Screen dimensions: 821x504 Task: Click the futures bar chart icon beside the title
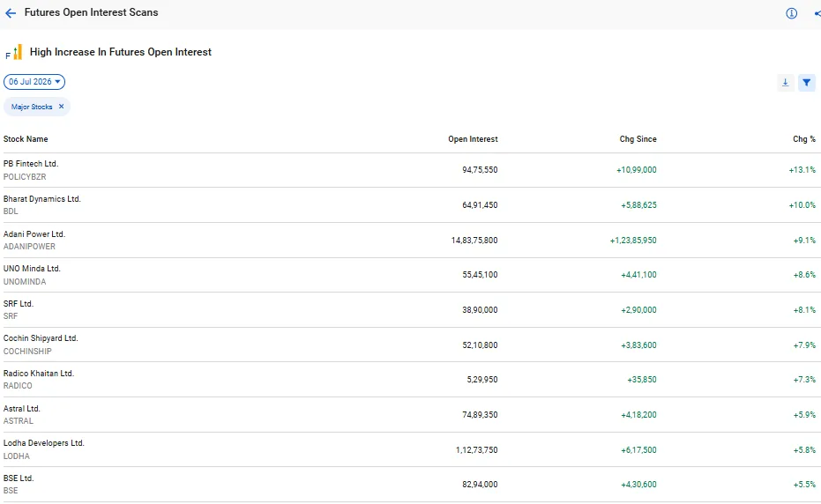15,52
